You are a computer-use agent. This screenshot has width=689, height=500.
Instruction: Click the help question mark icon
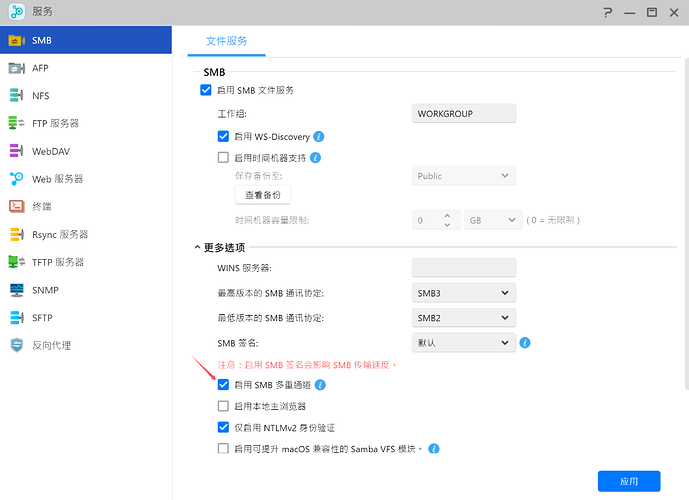point(607,12)
